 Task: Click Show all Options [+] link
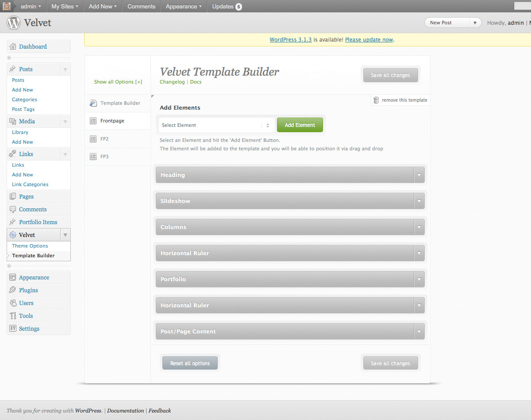[118, 82]
